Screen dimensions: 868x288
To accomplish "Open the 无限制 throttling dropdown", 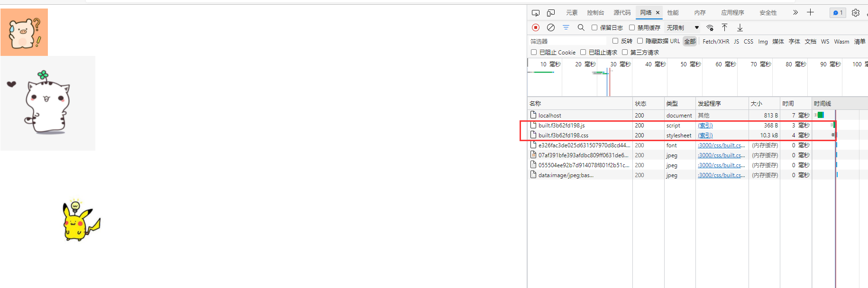I will [x=683, y=27].
